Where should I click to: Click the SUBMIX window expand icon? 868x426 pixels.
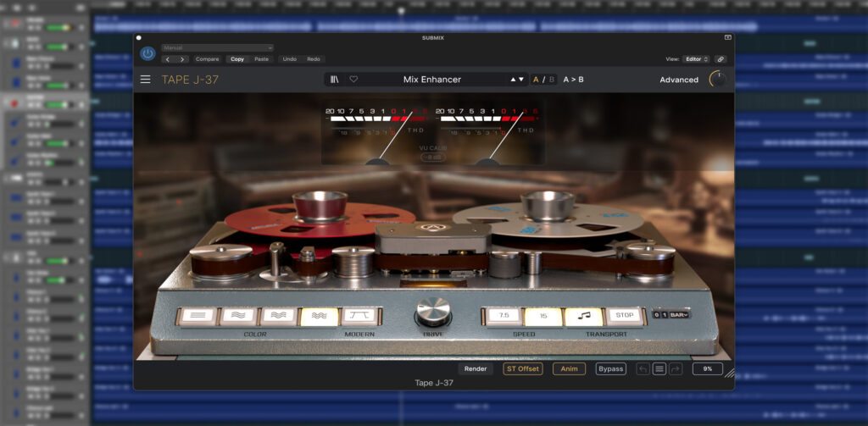tap(728, 37)
